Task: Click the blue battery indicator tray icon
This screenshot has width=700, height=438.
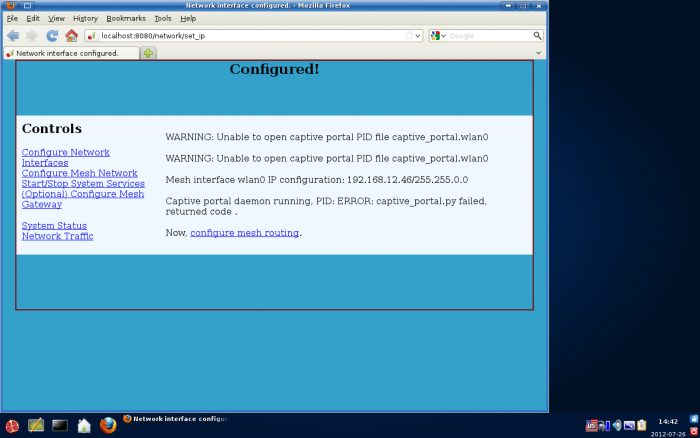Action: [x=608, y=426]
